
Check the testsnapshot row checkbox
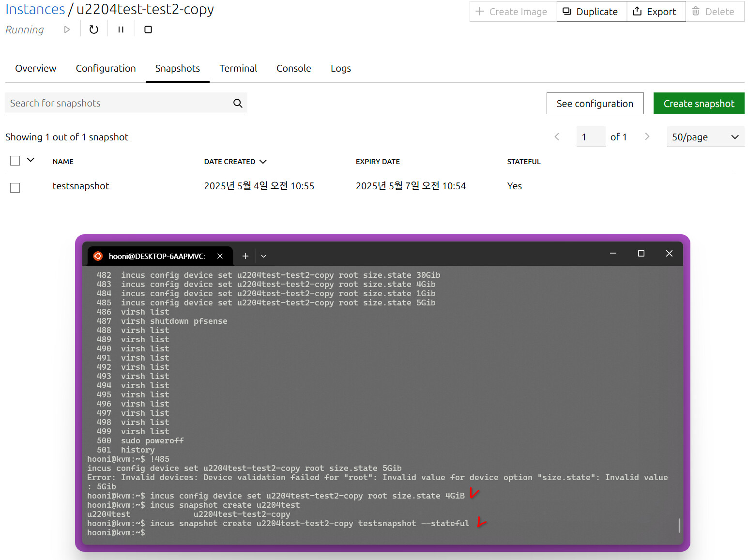coord(15,188)
